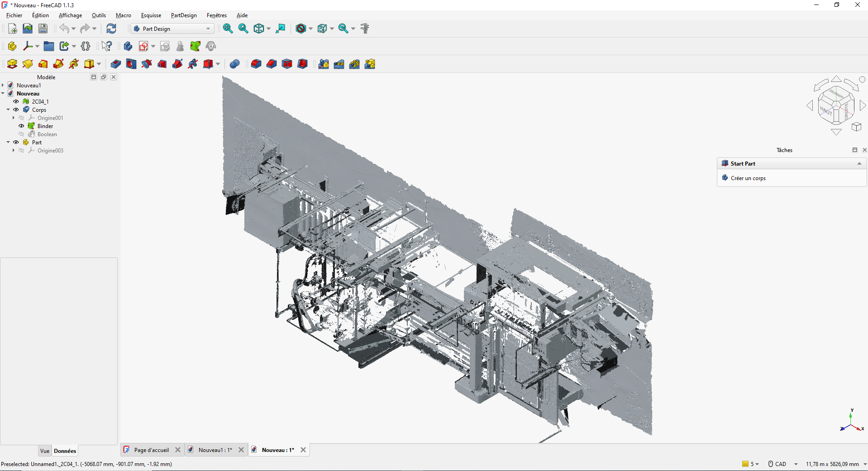
Task: Create a new group folder
Action: tap(49, 46)
